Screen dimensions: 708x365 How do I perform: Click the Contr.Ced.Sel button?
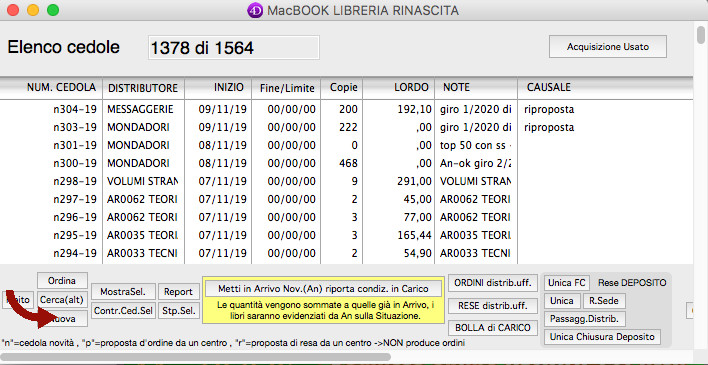[x=123, y=311]
